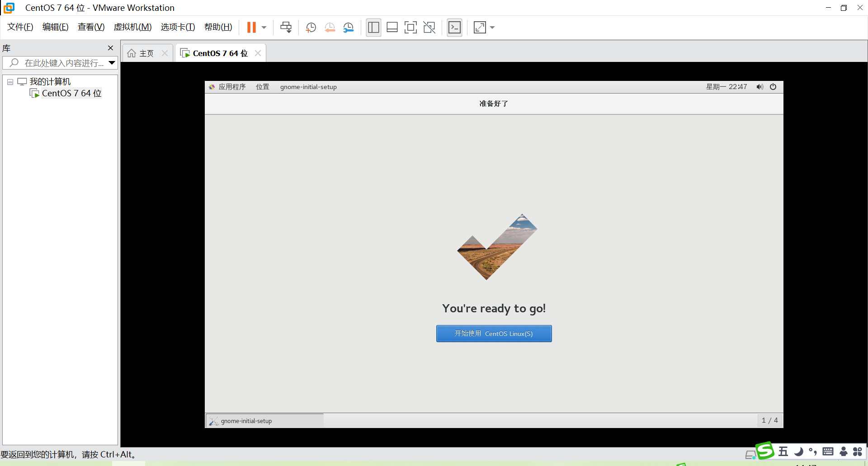Select 我的计算机 in the library tree

coord(50,82)
